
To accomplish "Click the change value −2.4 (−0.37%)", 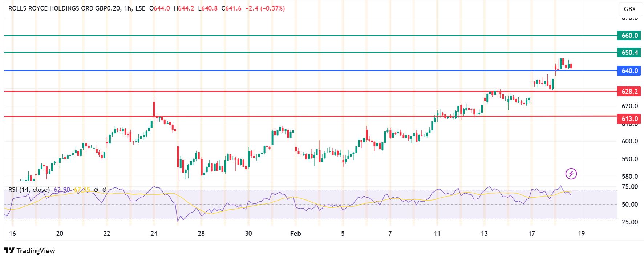I will pyautogui.click(x=265, y=8).
